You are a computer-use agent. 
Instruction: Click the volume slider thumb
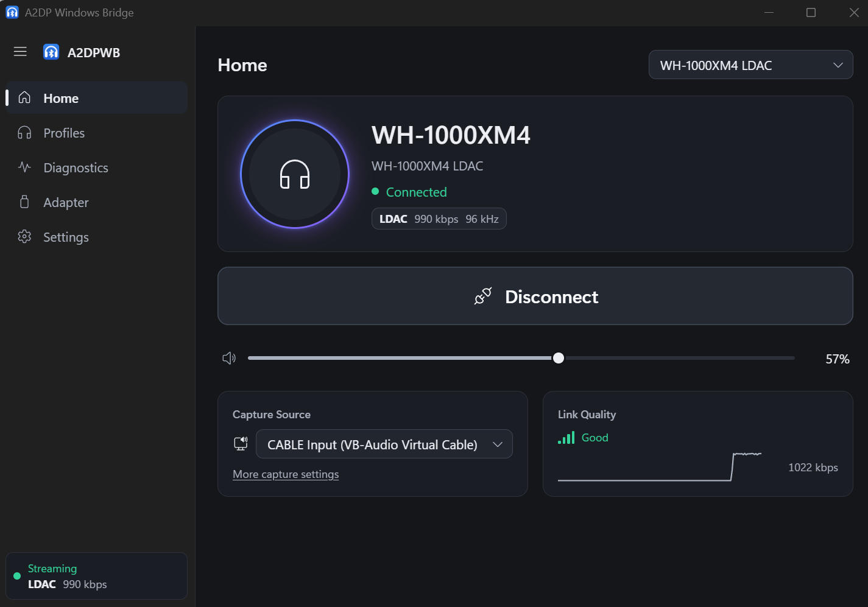[559, 358]
